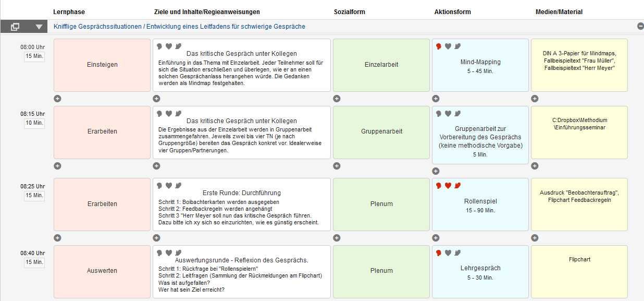The height and width of the screenshot is (301, 644).
Task: Select the pink Auswerten learning phase card
Action: click(x=102, y=271)
